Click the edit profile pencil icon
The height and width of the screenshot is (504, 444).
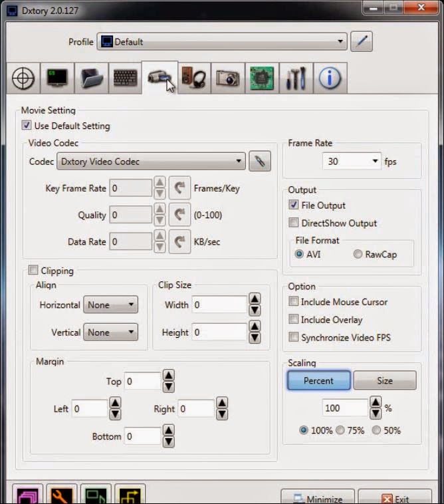point(362,41)
